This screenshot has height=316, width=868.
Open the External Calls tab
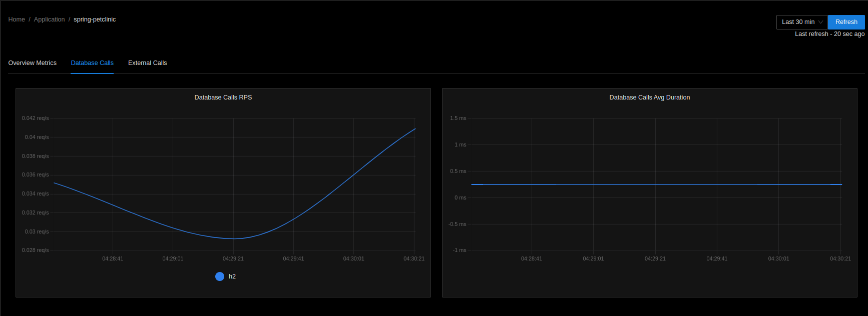pos(148,63)
